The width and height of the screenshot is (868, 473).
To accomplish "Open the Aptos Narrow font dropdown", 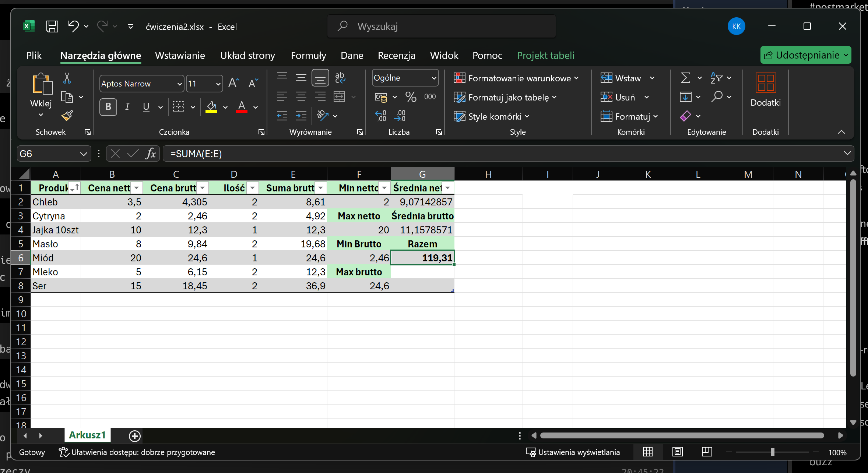I will pyautogui.click(x=179, y=84).
